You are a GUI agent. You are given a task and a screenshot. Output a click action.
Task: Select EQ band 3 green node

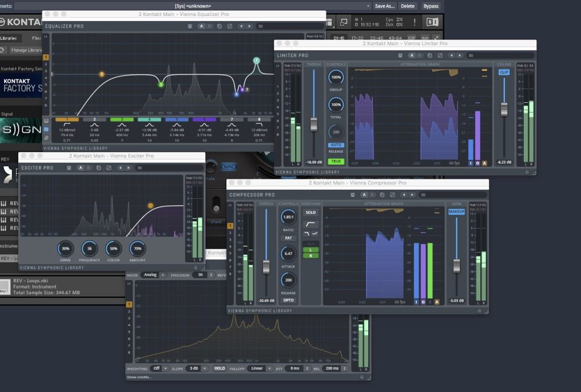[x=161, y=85]
